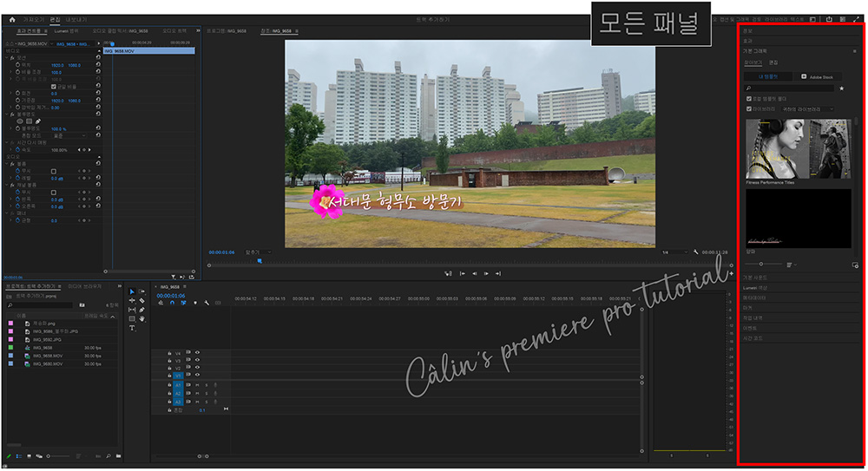
Task: Open sort order dropdown below templates
Action: [x=791, y=265]
